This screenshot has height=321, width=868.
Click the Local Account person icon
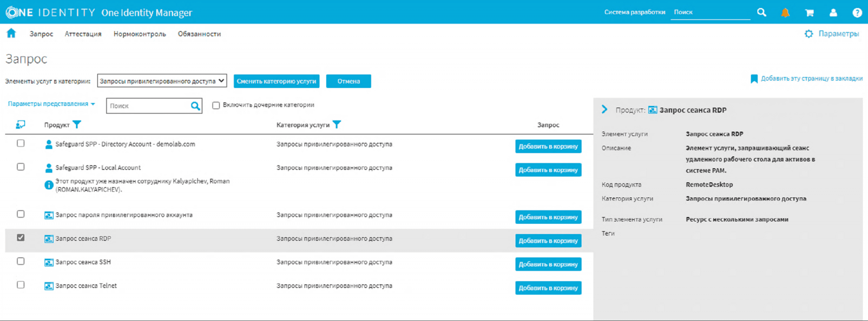pyautogui.click(x=49, y=168)
